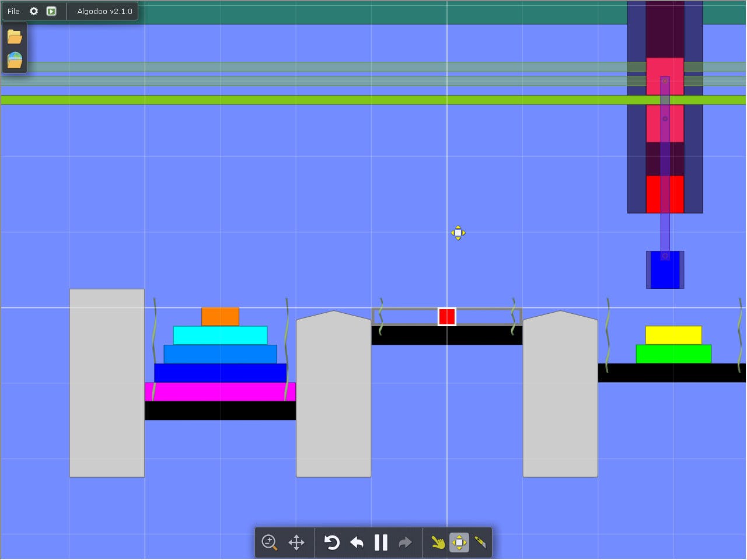Select the cyan disk on left stack
Viewport: 747px width, 560px height.
[x=221, y=335]
